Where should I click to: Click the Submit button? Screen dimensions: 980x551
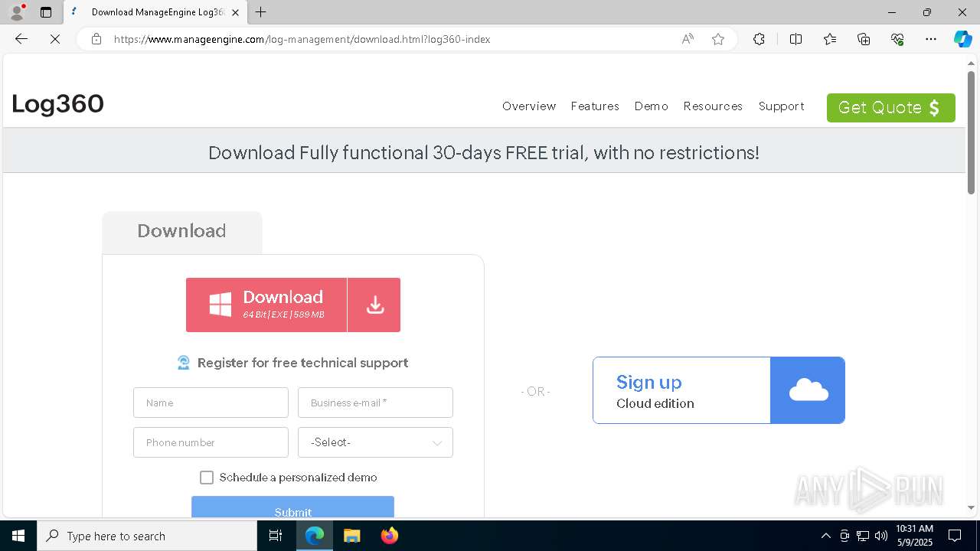292,507
